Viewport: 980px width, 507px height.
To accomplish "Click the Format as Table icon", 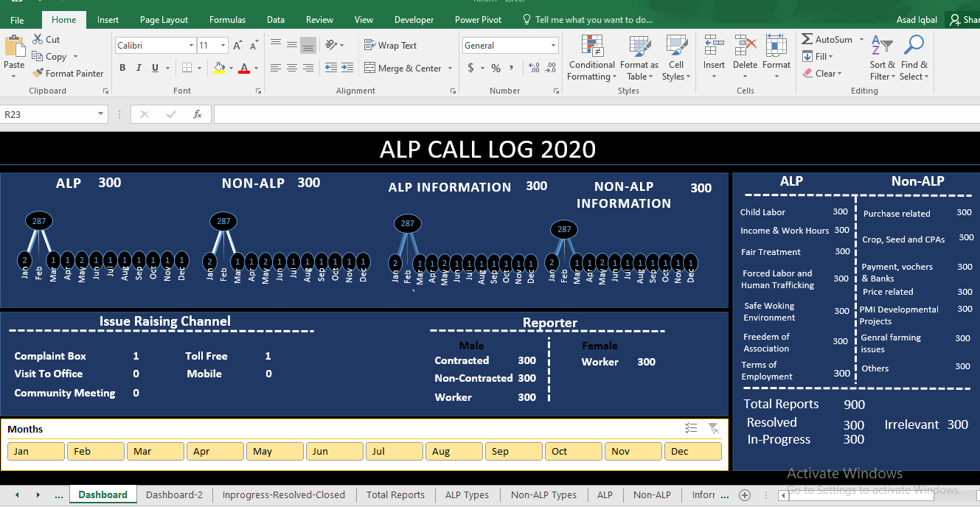I will click(x=639, y=46).
